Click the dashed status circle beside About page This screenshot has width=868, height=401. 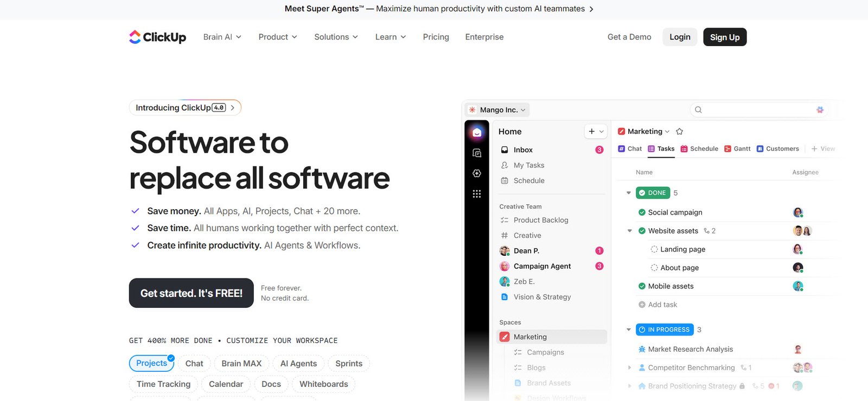654,268
